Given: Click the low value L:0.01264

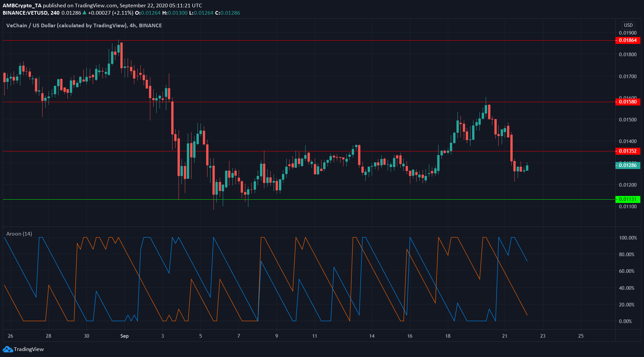Looking at the screenshot, I should click(201, 13).
